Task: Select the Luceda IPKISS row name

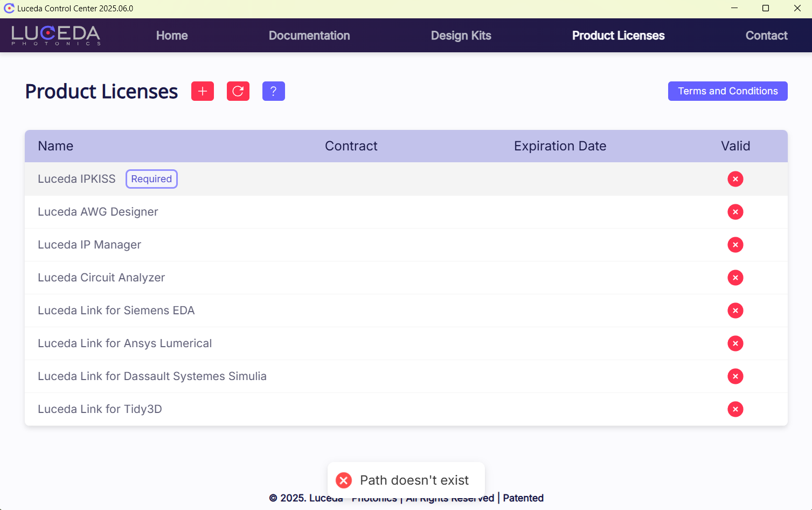Action: pos(77,179)
